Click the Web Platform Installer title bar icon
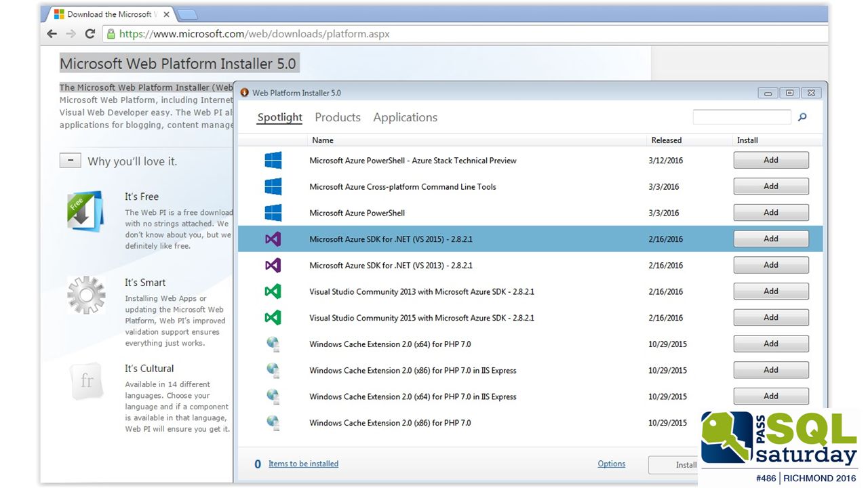This screenshot has width=868, height=488. pyautogui.click(x=245, y=93)
